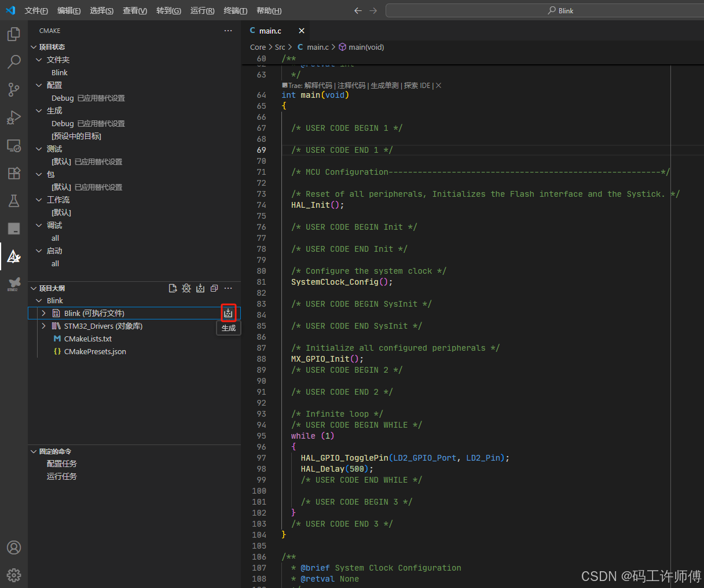Open the 转到(G) menu
704x588 pixels.
pos(168,10)
